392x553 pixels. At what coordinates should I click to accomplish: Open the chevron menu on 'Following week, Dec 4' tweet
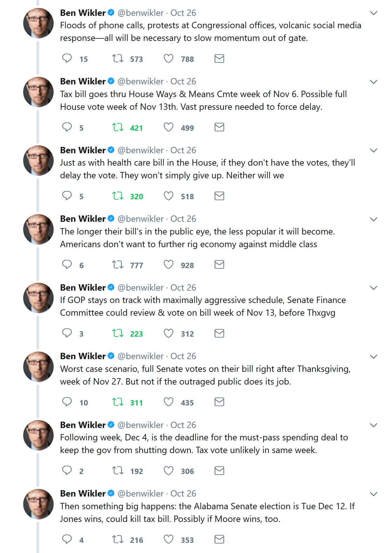374,425
